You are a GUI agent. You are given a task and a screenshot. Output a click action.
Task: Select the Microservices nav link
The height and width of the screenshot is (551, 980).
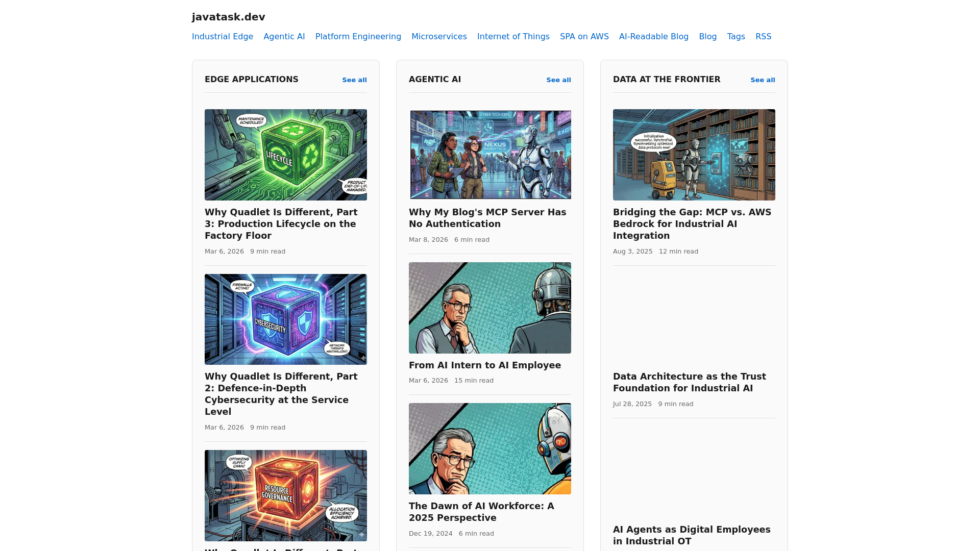[438, 37]
